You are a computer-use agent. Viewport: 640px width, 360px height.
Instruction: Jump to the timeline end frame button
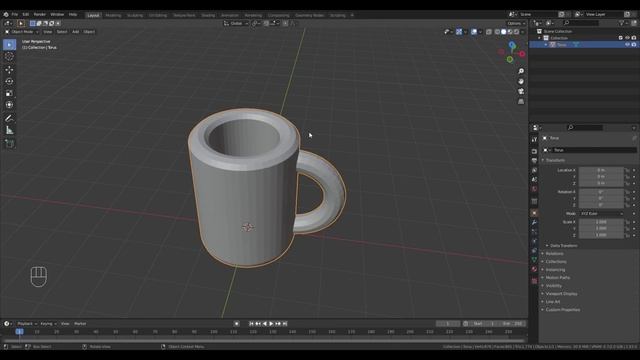[285, 324]
